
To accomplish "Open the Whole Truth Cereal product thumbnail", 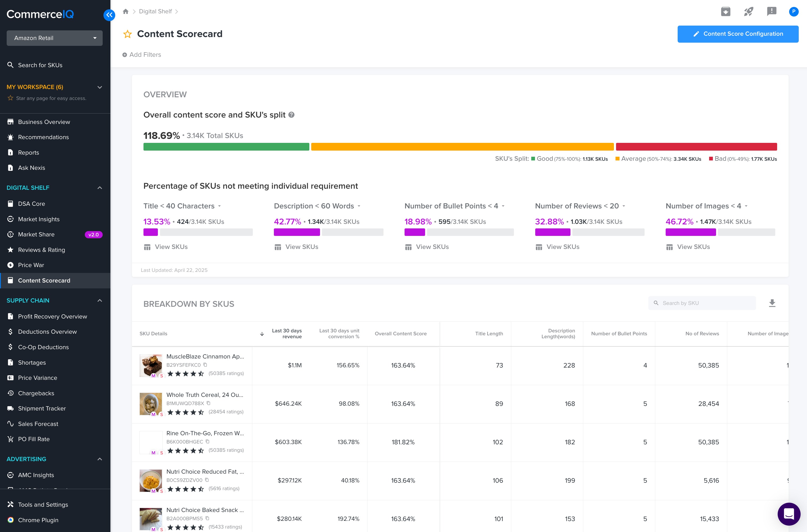I will (x=151, y=404).
